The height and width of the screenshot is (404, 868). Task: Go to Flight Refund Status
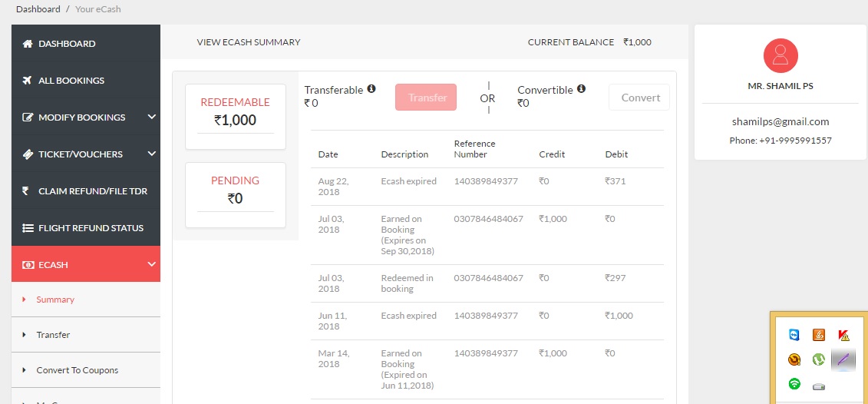86,228
